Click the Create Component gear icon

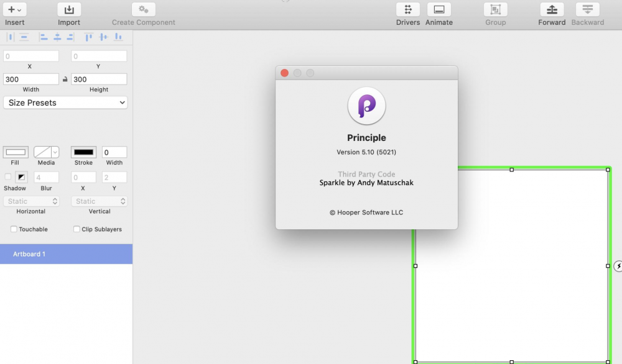143,9
